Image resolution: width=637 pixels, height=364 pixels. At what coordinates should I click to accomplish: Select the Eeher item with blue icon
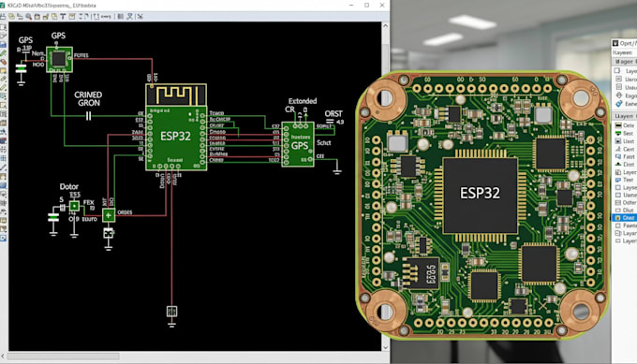[626, 104]
